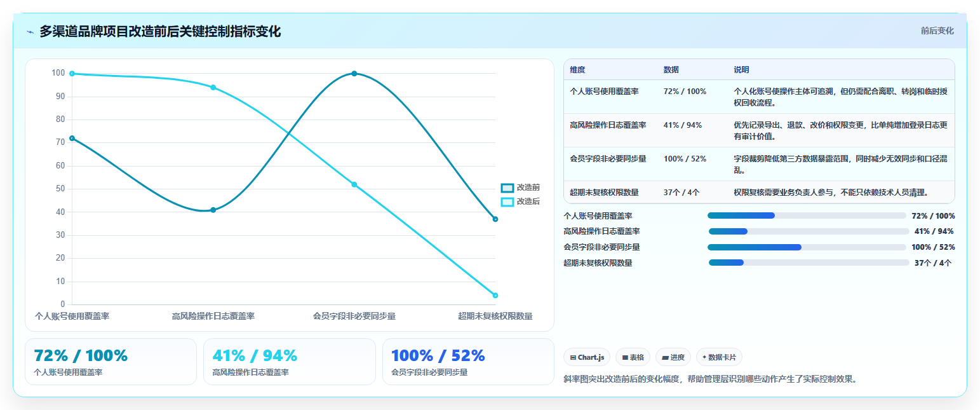Click the dashboard title 多渠道品牌项目改造前后关键控制指标变化
Screen dimensions: 980x410
tap(160, 32)
